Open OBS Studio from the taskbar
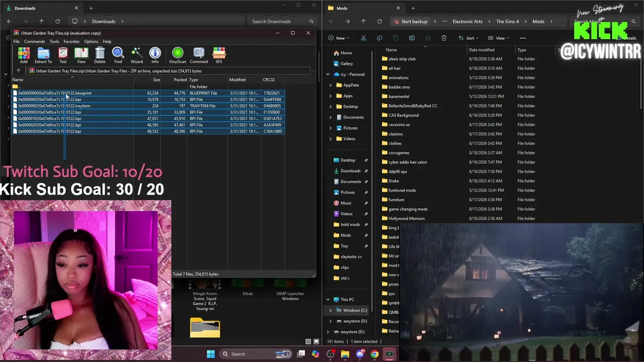This screenshot has height=362, width=644. pyautogui.click(x=330, y=354)
